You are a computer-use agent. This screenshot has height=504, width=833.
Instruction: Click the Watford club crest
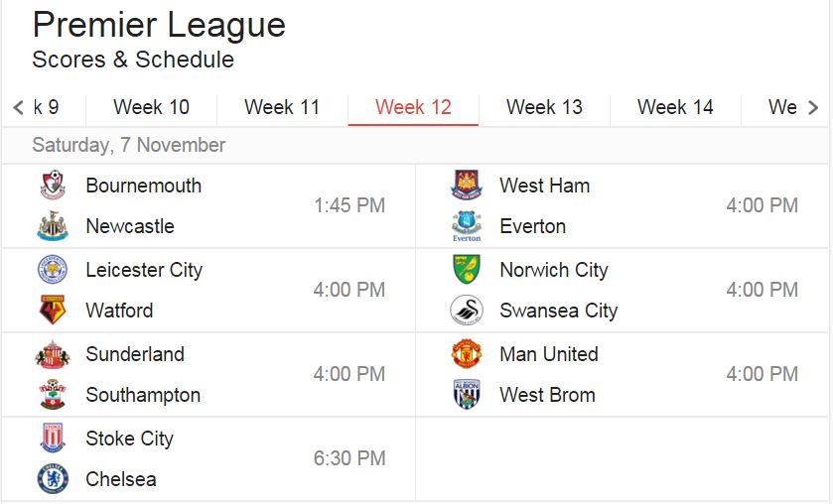(x=53, y=311)
